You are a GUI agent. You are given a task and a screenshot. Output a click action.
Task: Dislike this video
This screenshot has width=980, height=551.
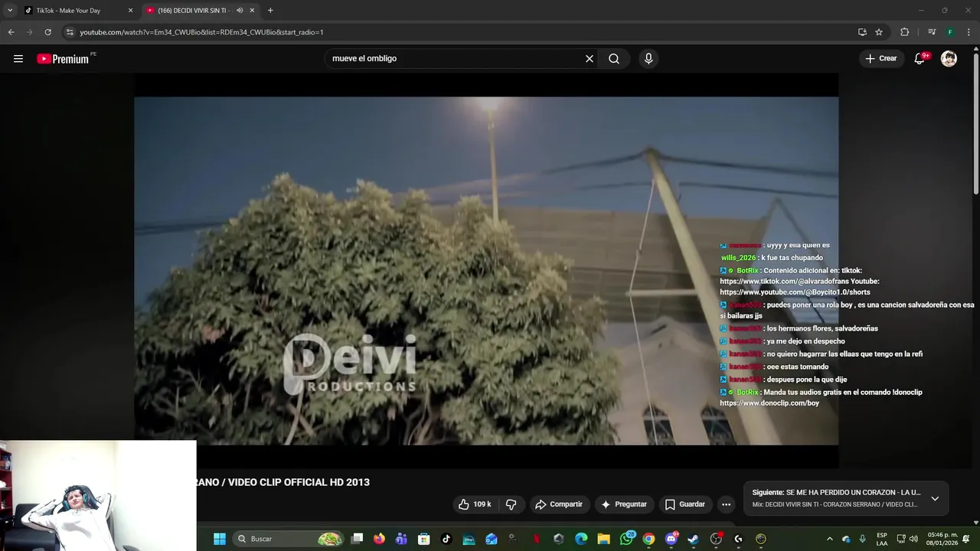coord(511,504)
